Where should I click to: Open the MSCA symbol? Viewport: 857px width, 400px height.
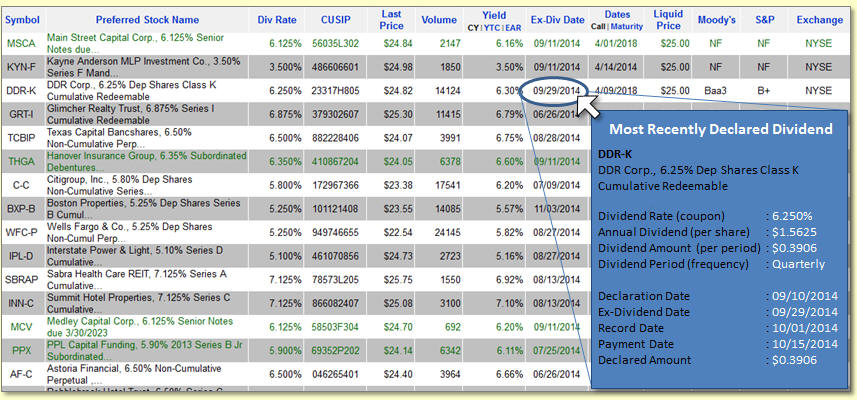tap(22, 43)
